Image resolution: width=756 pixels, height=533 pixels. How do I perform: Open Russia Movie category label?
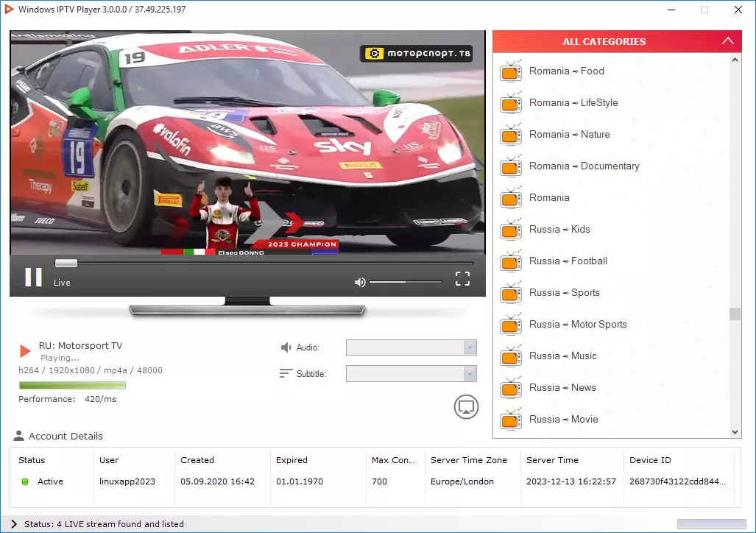564,419
